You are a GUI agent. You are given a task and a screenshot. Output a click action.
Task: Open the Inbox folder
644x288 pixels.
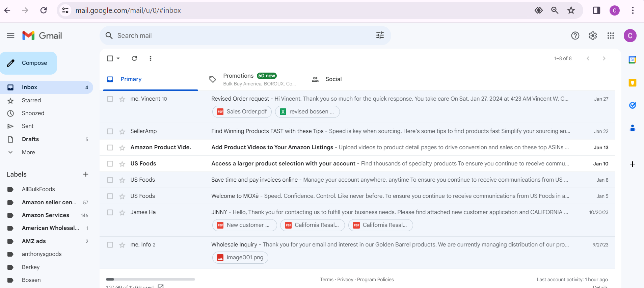pyautogui.click(x=47, y=87)
